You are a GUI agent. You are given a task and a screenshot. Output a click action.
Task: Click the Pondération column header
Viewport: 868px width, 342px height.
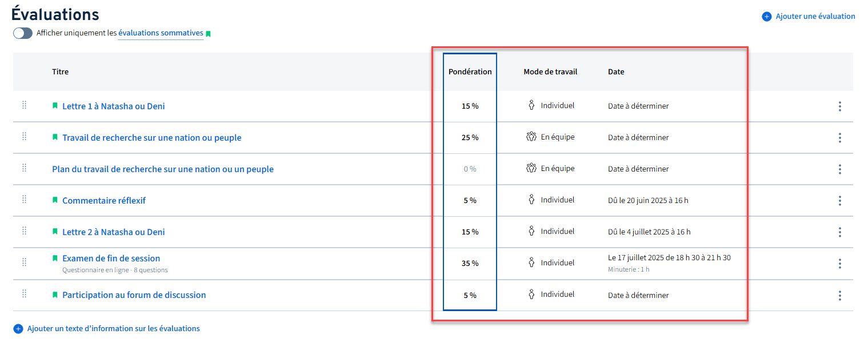pyautogui.click(x=470, y=72)
